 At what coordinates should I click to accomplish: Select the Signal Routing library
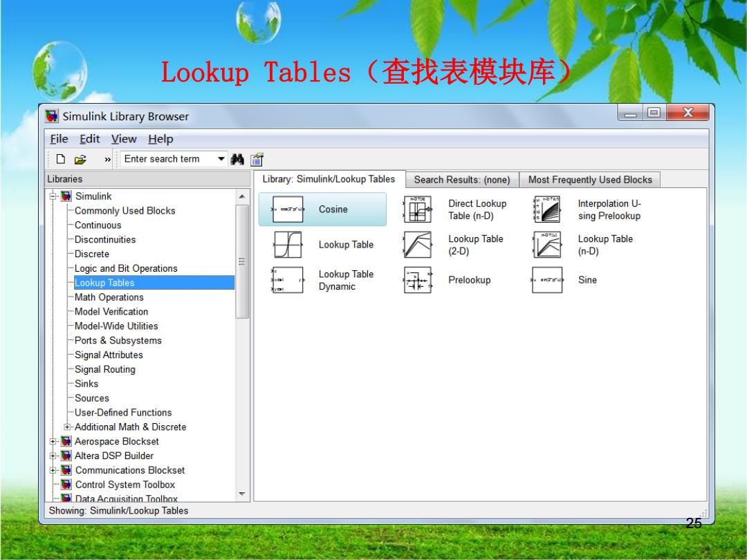click(x=105, y=369)
